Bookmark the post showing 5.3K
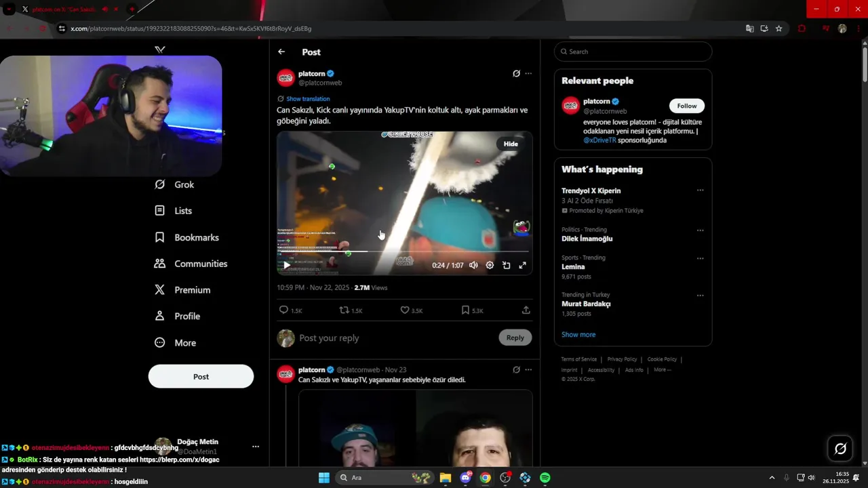This screenshot has width=868, height=488. (472, 310)
